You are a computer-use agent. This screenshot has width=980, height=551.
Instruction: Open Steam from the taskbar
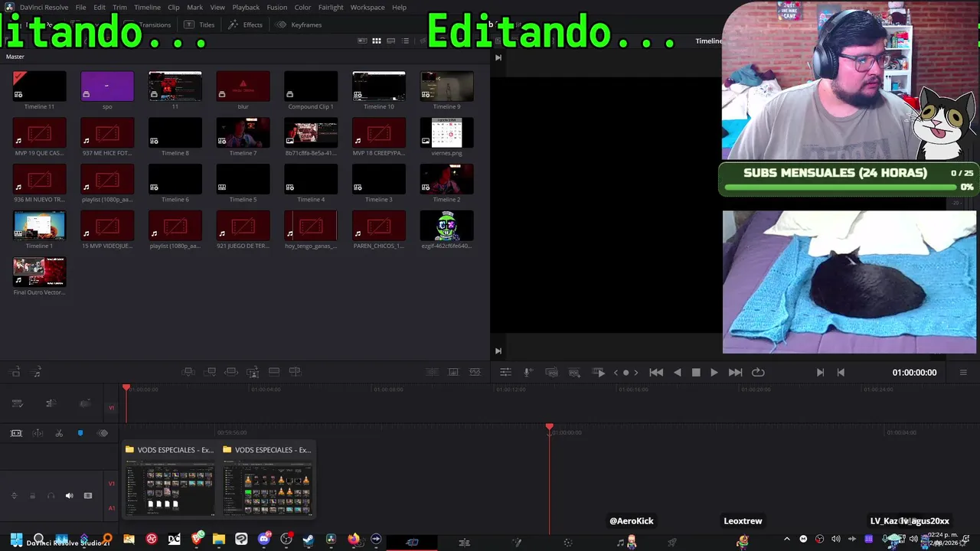(309, 540)
